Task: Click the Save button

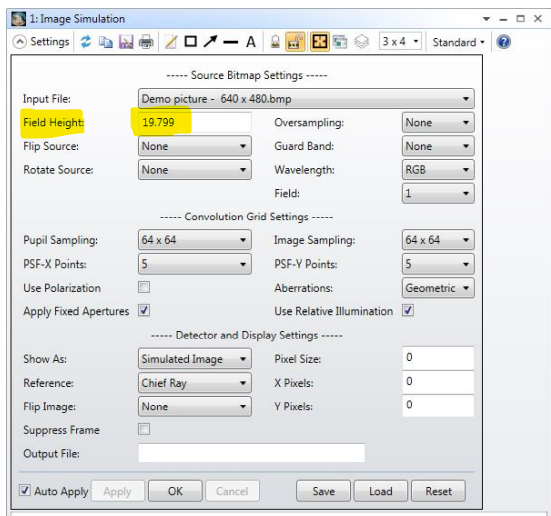Action: 324,491
